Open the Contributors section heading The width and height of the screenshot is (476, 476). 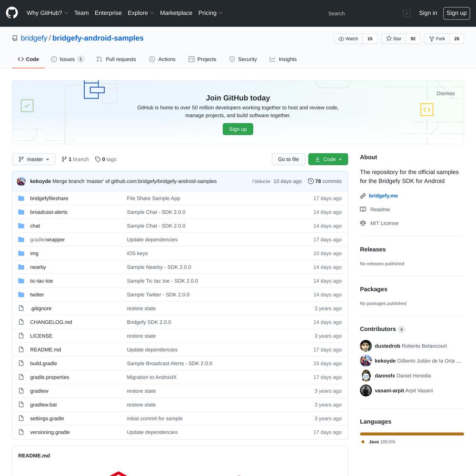coord(377,329)
